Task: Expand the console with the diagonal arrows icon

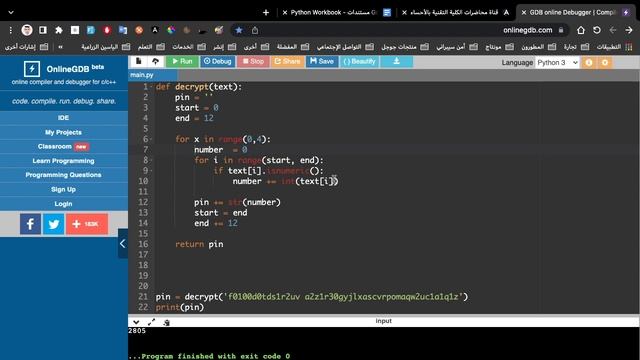Action: (x=151, y=322)
